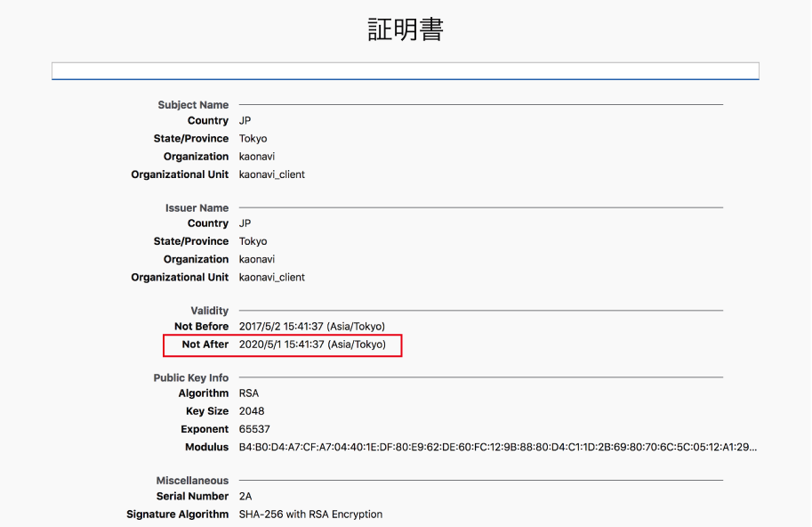This screenshot has height=527, width=812.
Task: Select Issuer Name Organization value kaonavi
Action: [257, 259]
